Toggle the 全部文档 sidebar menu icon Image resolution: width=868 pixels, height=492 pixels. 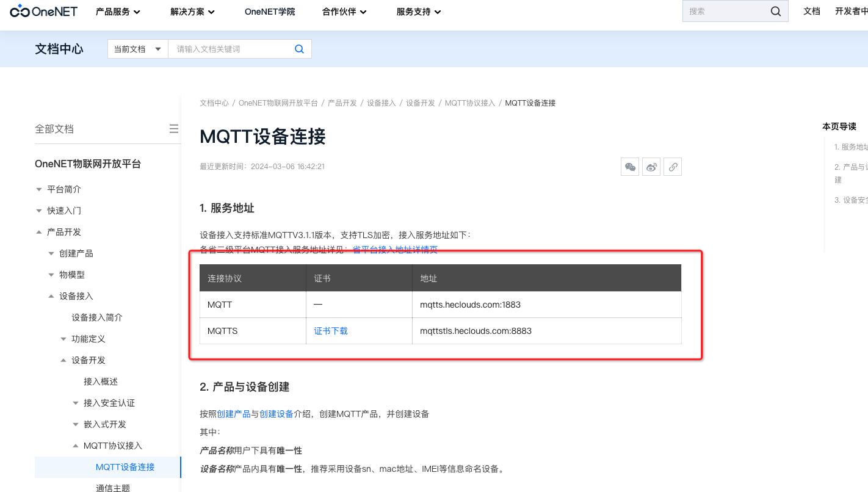(x=173, y=129)
